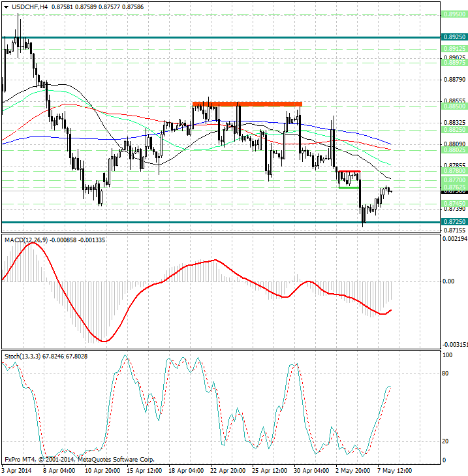Select the teal horizontal line at 0.89250
The height and width of the screenshot is (476, 468).
pos(221,37)
